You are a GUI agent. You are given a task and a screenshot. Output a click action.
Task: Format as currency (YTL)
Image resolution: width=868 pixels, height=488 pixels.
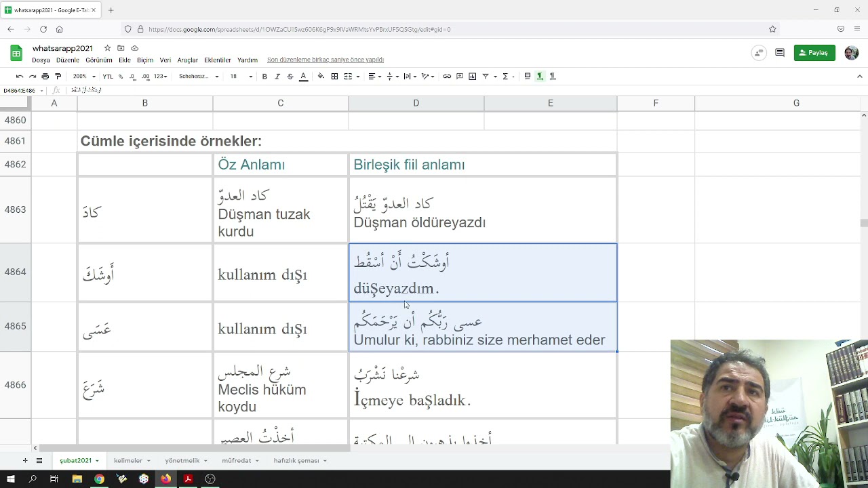108,77
